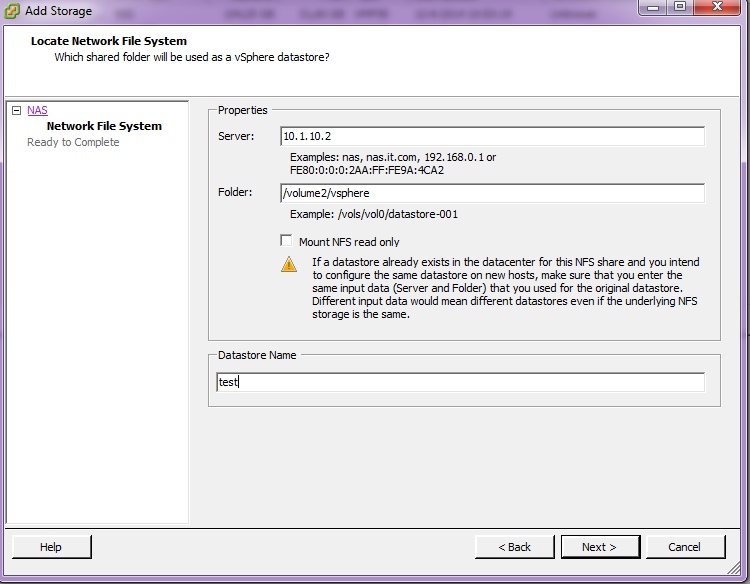Click the yellow warning triangle icon
This screenshot has height=584, width=750.
coord(289,264)
